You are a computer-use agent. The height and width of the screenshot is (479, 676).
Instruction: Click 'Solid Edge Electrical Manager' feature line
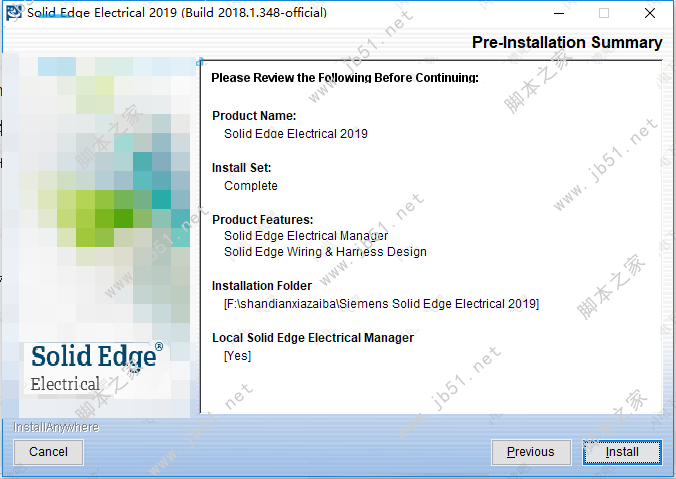coord(306,236)
